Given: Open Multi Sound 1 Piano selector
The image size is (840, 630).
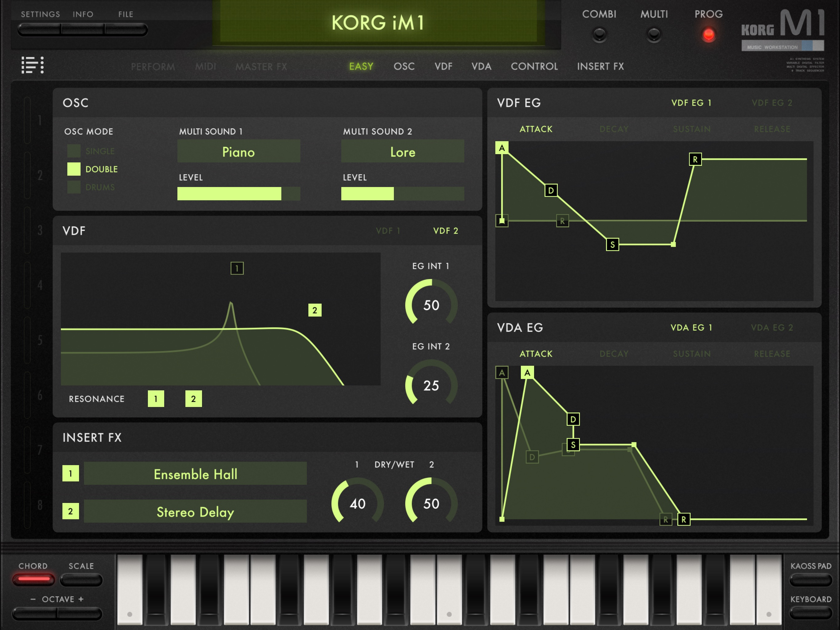Looking at the screenshot, I should tap(239, 152).
